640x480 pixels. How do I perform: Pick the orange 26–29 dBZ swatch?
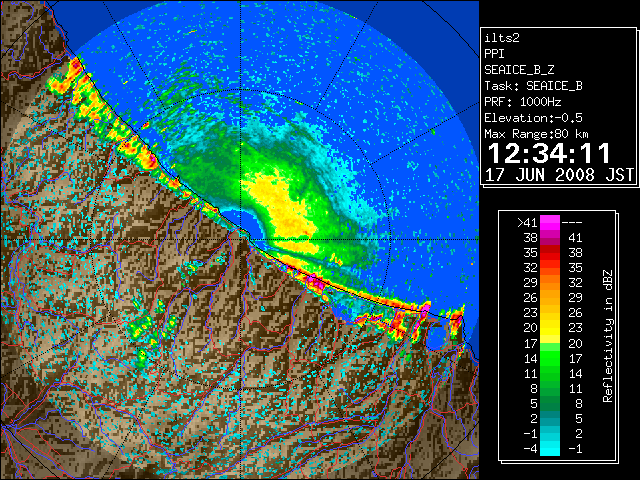click(550, 298)
